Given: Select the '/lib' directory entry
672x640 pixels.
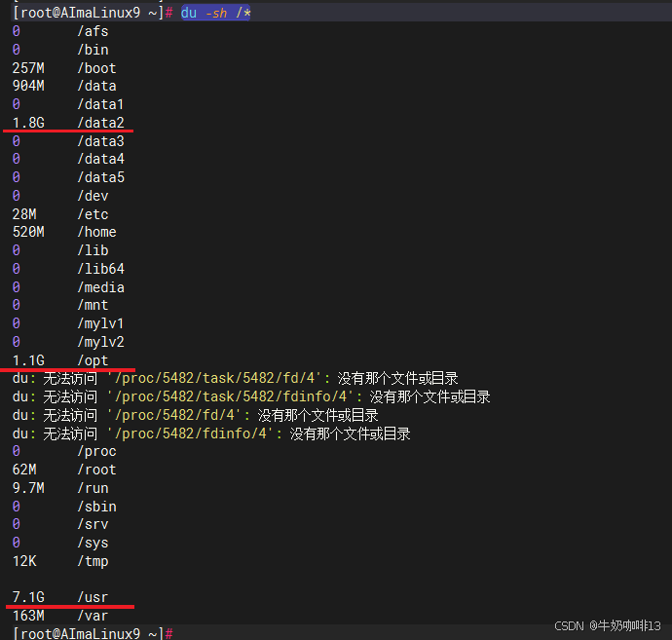Looking at the screenshot, I should (93, 250).
